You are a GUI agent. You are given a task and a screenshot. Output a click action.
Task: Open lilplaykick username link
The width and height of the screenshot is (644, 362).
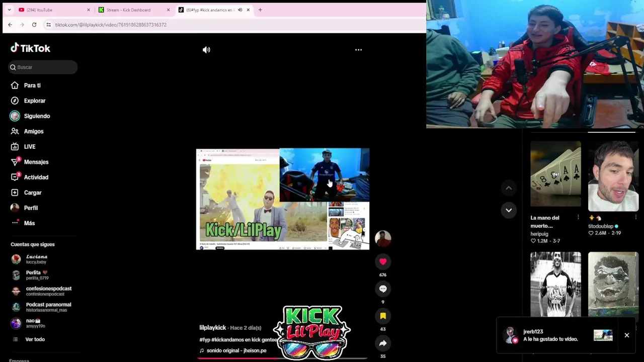(x=212, y=328)
